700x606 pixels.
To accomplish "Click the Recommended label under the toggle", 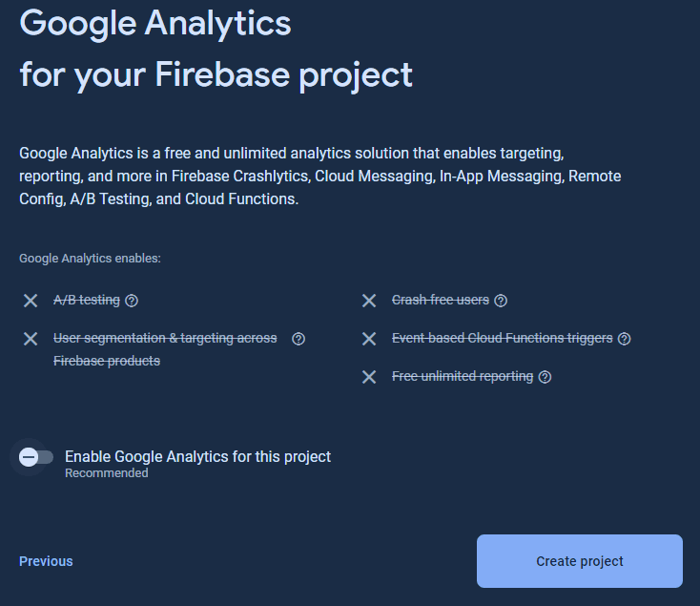I will coord(107,473).
